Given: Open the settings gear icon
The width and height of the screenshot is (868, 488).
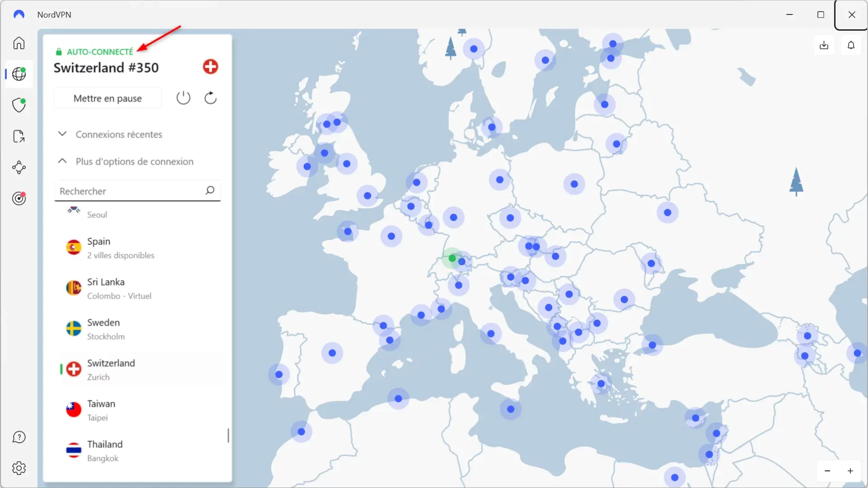Looking at the screenshot, I should point(19,468).
